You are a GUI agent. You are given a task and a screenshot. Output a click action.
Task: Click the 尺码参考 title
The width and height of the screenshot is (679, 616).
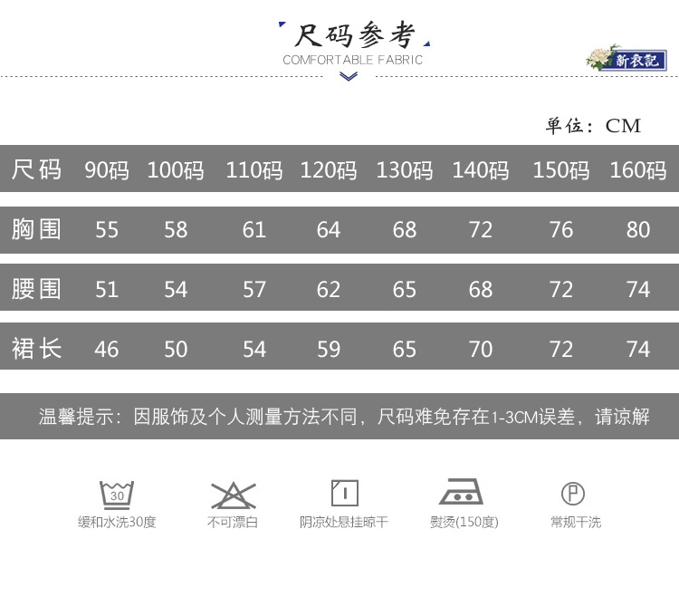tap(355, 34)
